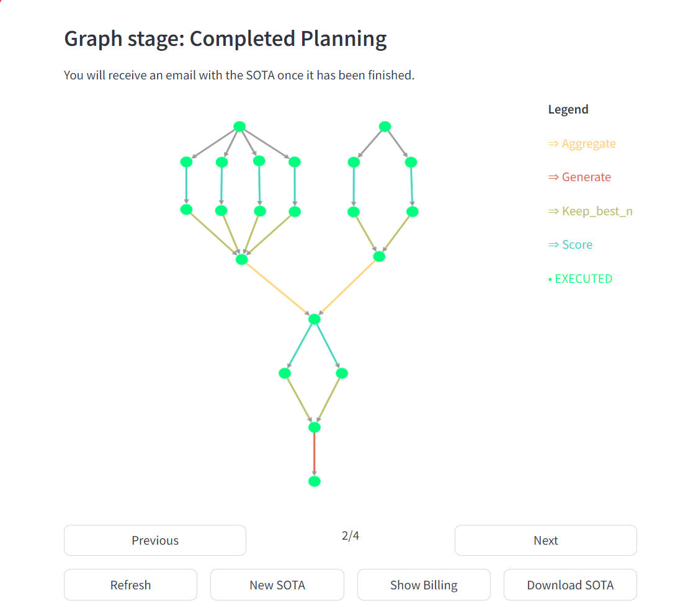Open Show Billing

click(x=424, y=585)
